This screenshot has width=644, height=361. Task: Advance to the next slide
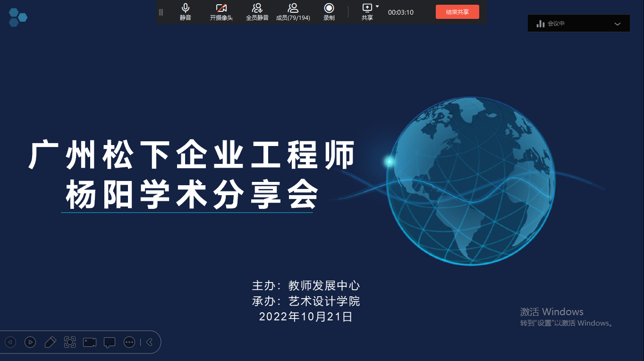click(x=30, y=342)
